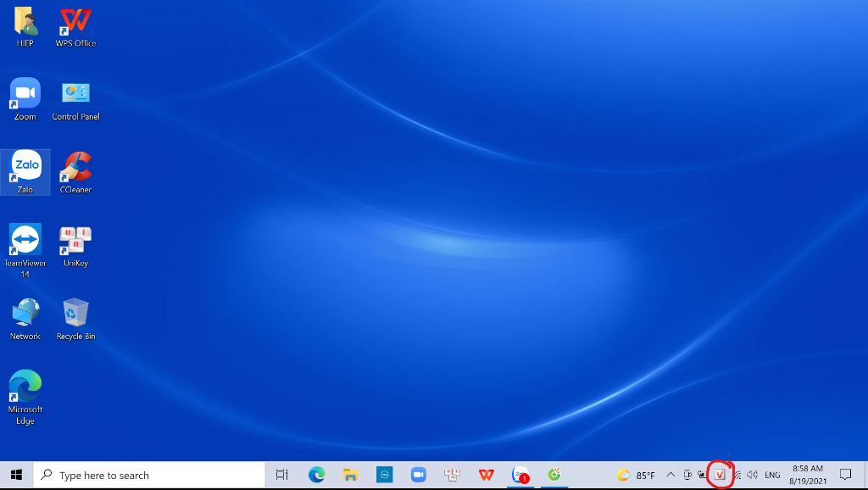Viewport: 868px width, 490px height.
Task: Open File Explorer from the taskbar
Action: (350, 475)
